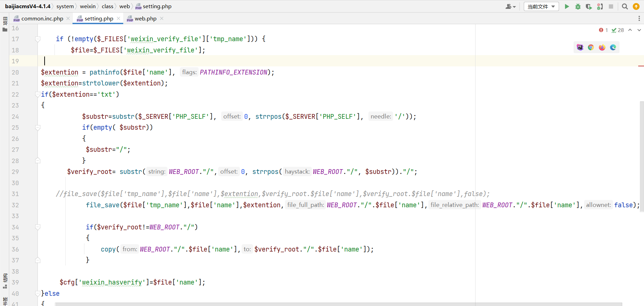Screen dimensions: 644x306
Task: Click baijiacmsV4-4.1.4 in the breadcrumb
Action: (x=28, y=6)
